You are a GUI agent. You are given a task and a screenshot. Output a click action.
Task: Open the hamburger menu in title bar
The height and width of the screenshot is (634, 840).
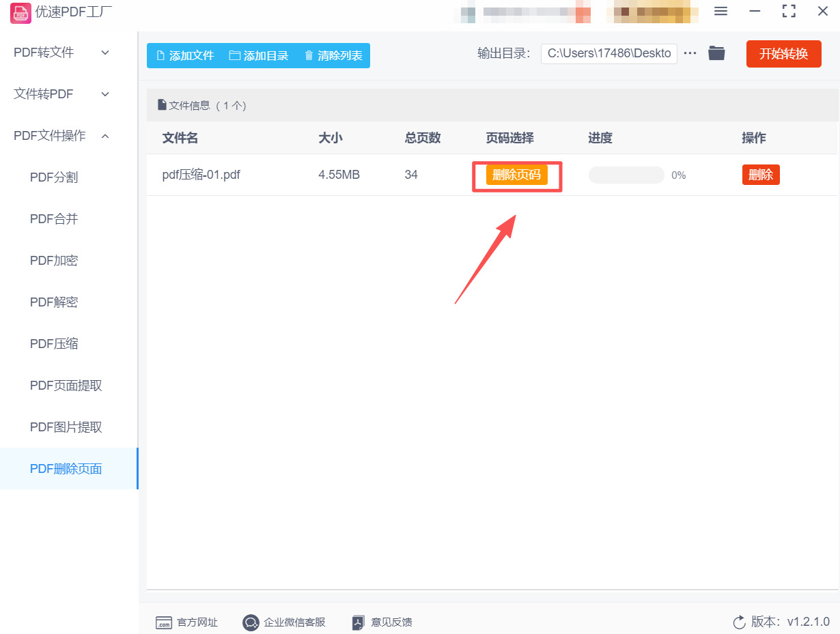(720, 11)
